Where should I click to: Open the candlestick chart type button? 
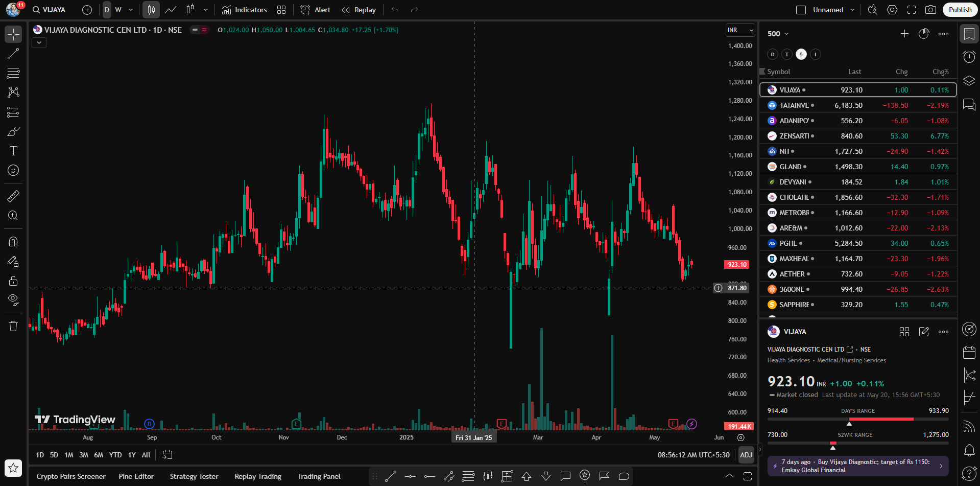click(151, 10)
